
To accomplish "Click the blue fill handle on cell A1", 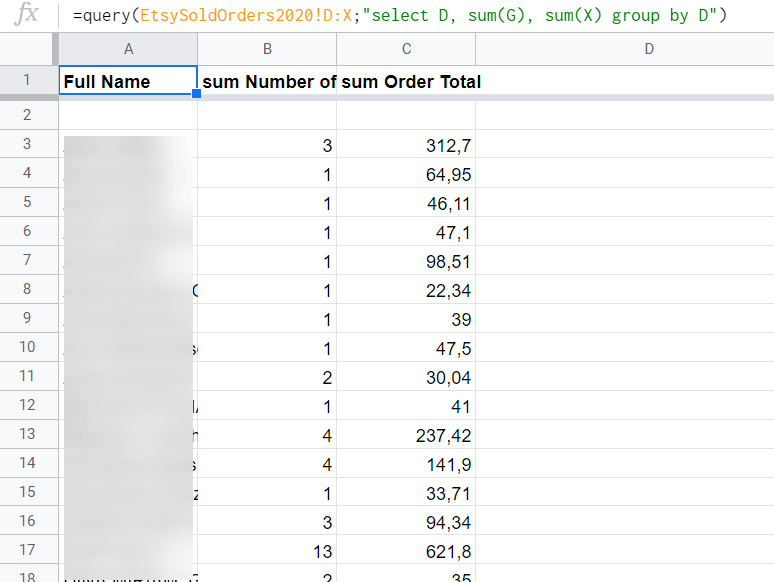I will click(x=196, y=93).
